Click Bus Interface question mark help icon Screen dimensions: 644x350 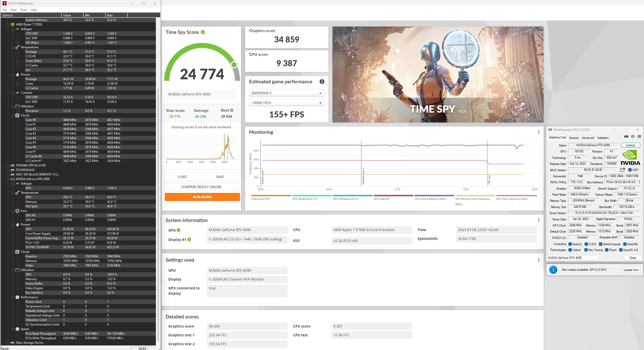(639, 182)
